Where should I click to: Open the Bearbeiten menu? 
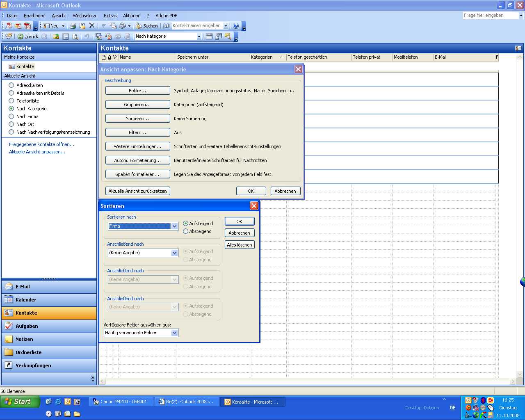[34, 16]
